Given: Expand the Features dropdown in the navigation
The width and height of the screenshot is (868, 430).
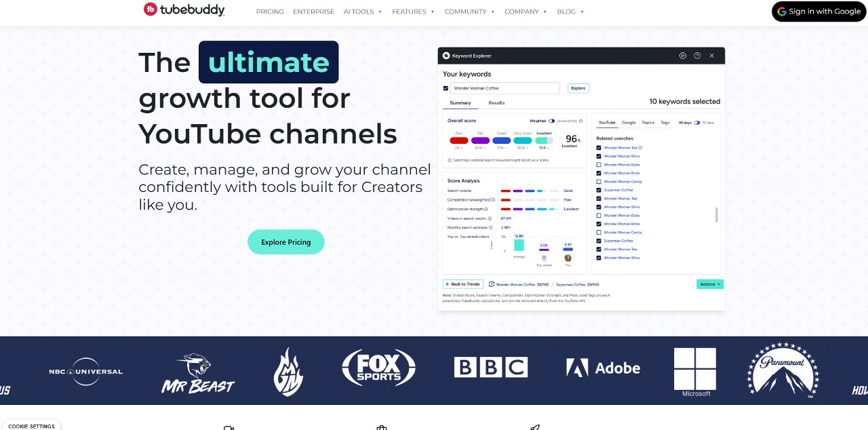Looking at the screenshot, I should click(x=414, y=12).
